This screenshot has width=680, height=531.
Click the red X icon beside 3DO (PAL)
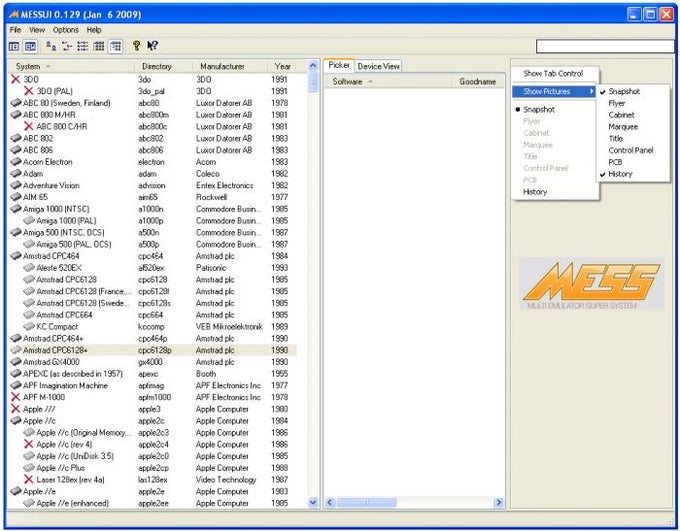29,91
